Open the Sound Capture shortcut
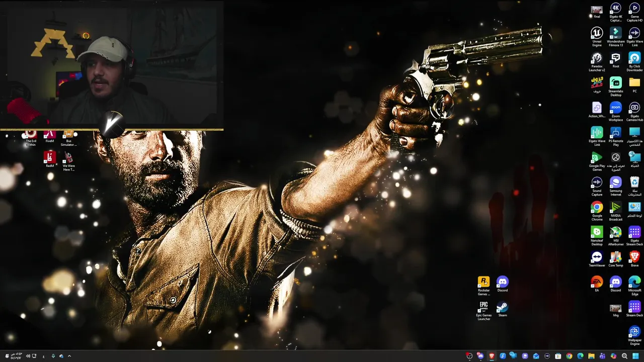 click(x=597, y=186)
